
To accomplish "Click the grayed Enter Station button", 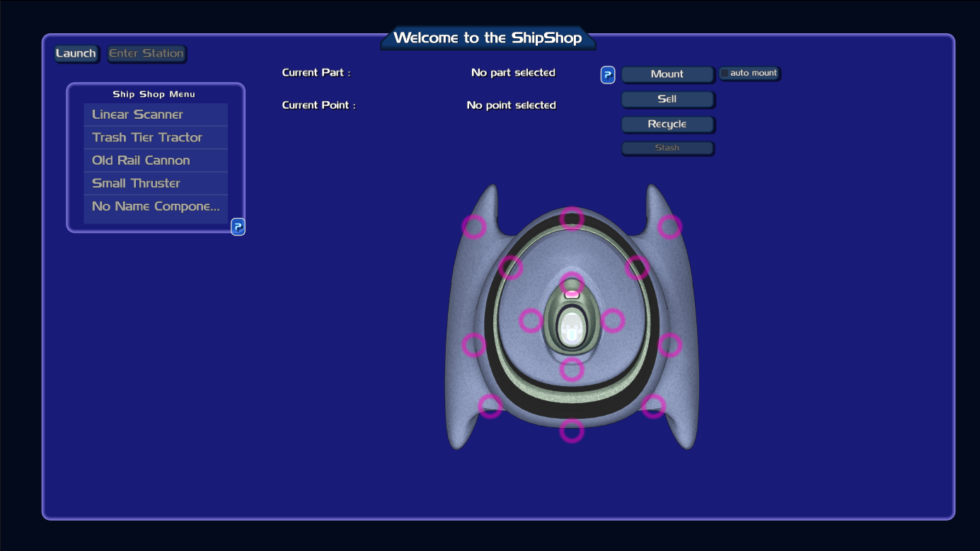I will pos(146,54).
